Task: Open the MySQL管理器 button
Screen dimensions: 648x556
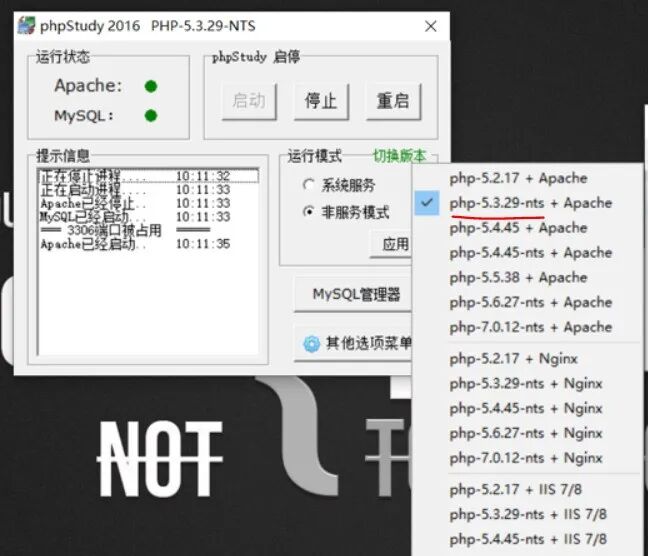Action: pyautogui.click(x=353, y=294)
